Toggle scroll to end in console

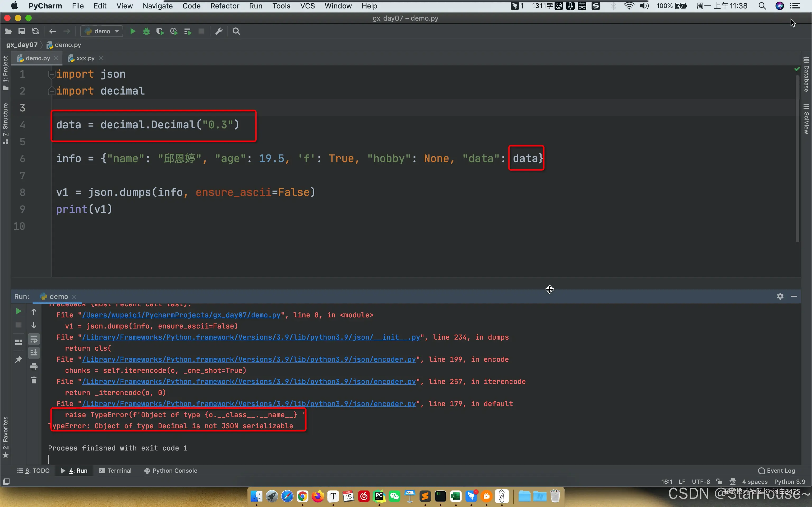34,353
